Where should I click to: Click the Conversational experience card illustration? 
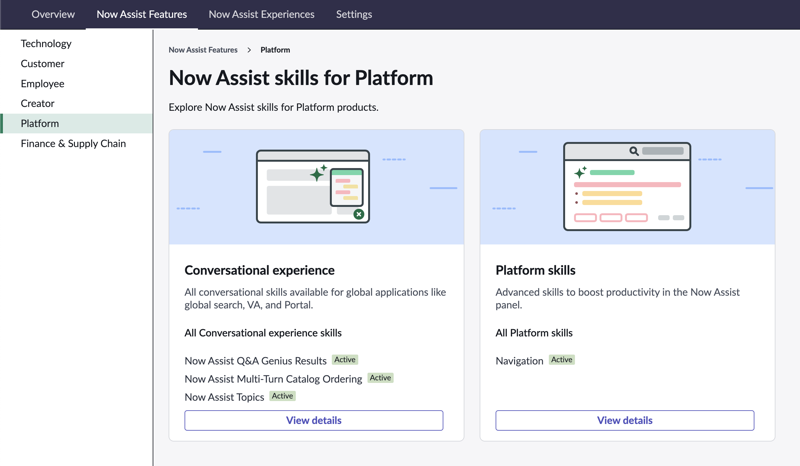[316, 187]
